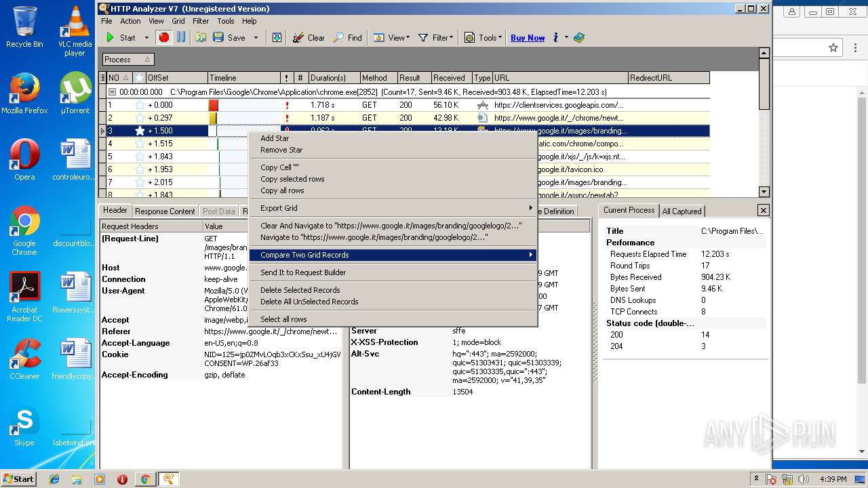Click the auto-scroll toolbar icon
Image resolution: width=868 pixels, height=488 pixels.
click(x=277, y=38)
